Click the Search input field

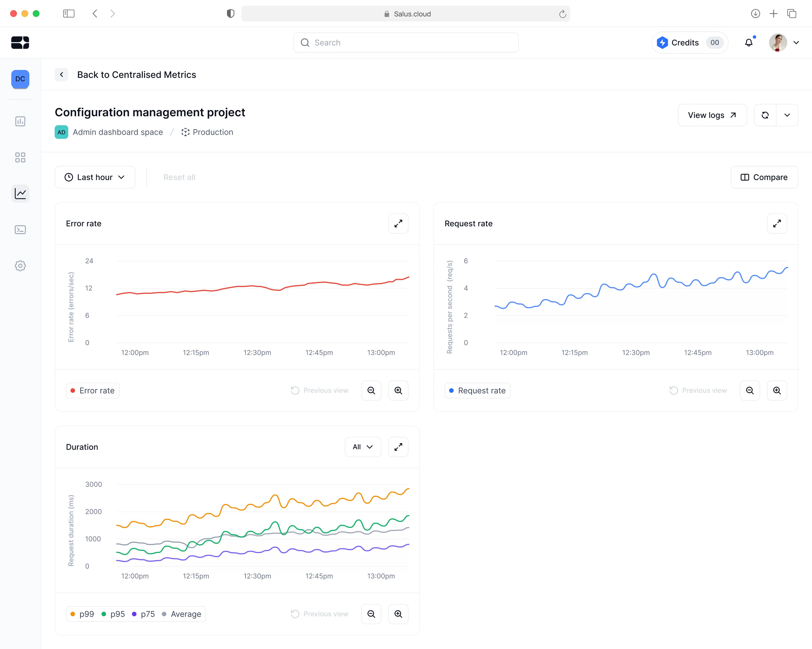pos(406,43)
